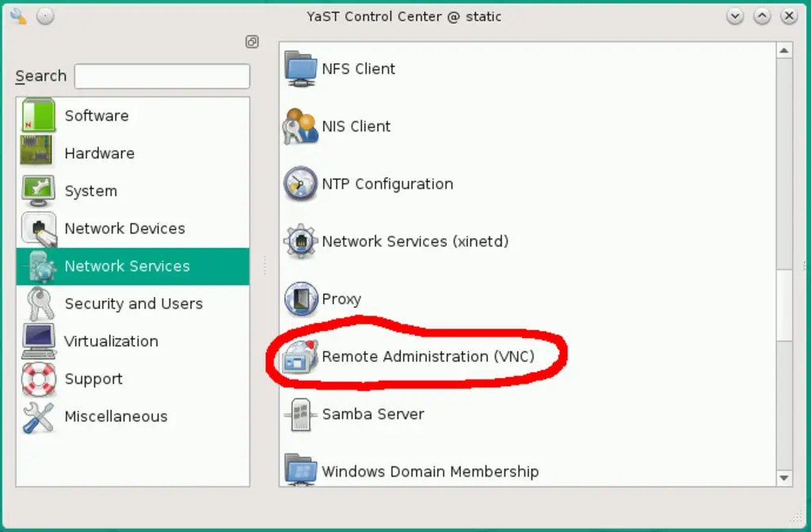Launch the Proxy door icon

(x=300, y=298)
